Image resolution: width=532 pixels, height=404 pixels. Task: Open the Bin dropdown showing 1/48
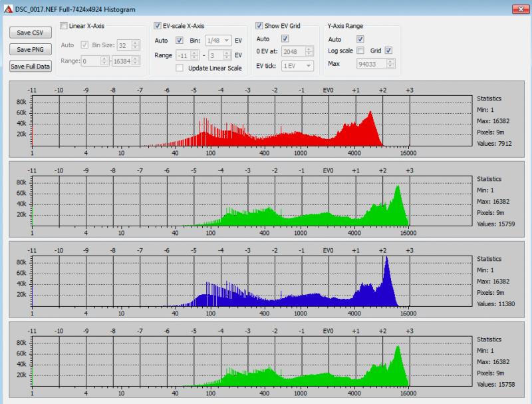tap(218, 41)
